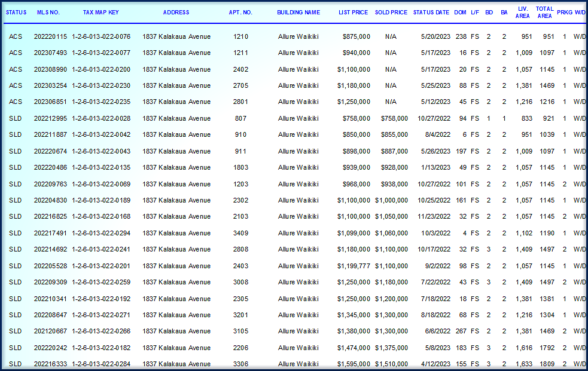Click MLS number 202208647
The height and width of the screenshot is (371, 588).
click(50, 315)
